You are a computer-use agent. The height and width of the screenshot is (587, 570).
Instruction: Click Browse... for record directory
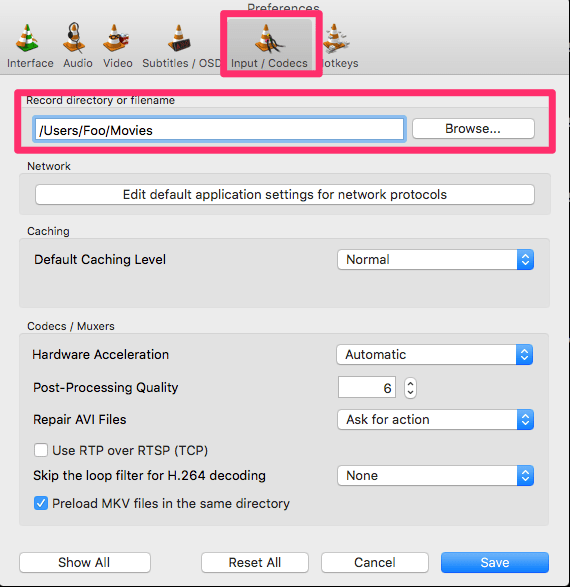(473, 129)
